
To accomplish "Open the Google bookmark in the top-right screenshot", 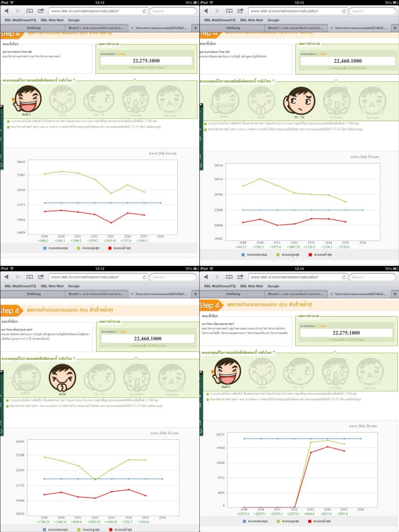I will pos(273,20).
